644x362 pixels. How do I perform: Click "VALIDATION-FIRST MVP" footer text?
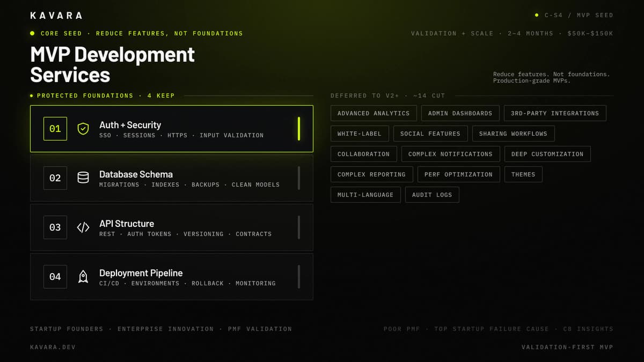coord(567,347)
